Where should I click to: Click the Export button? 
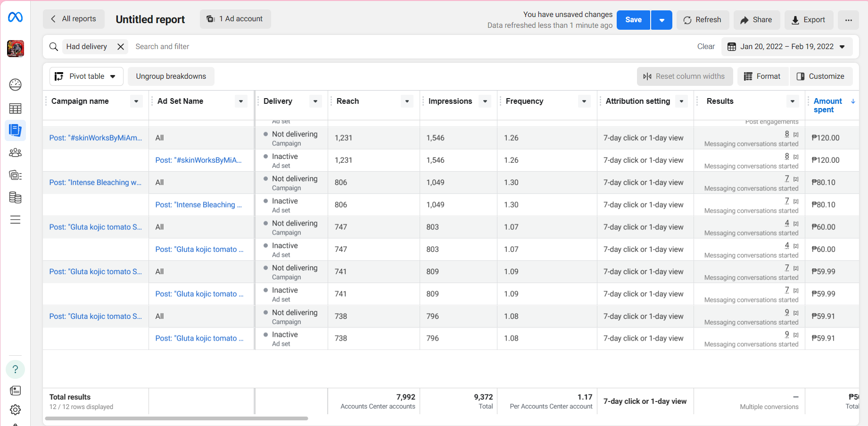click(808, 20)
